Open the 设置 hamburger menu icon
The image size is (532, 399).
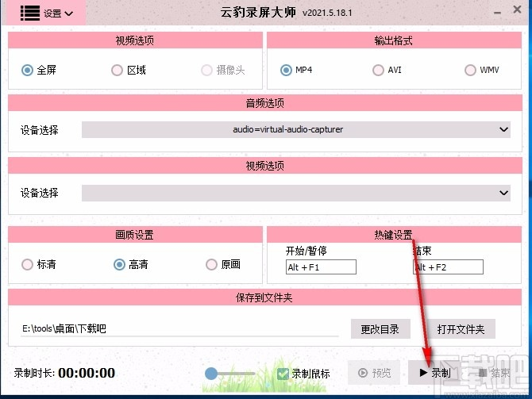coord(30,13)
